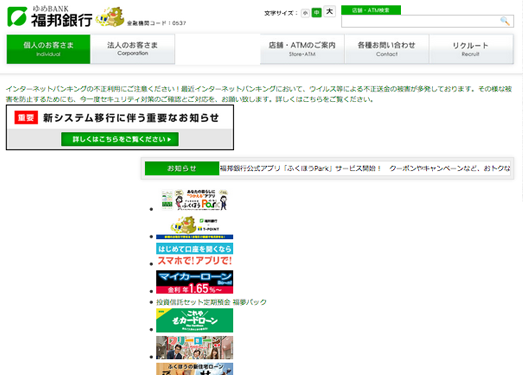Set font size to small (小)
523x375 pixels.
(x=305, y=13)
